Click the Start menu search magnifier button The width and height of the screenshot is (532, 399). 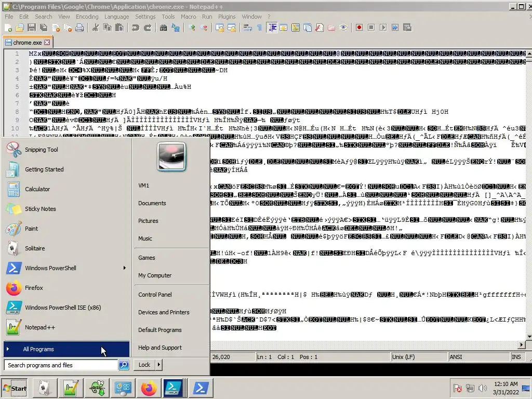[x=124, y=365]
